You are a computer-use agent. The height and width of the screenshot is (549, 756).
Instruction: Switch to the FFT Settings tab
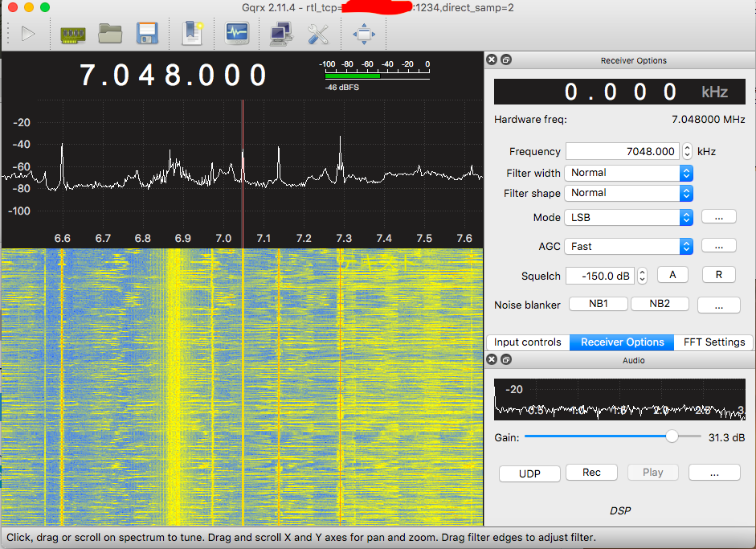714,342
